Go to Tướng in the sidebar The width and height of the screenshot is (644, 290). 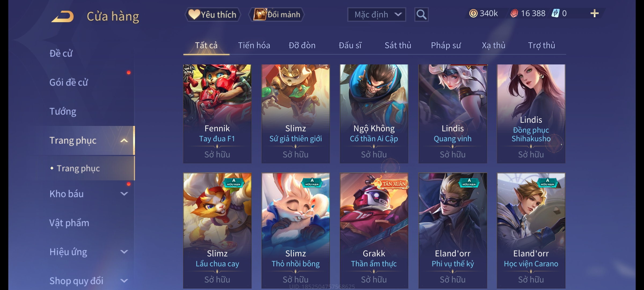click(x=63, y=111)
